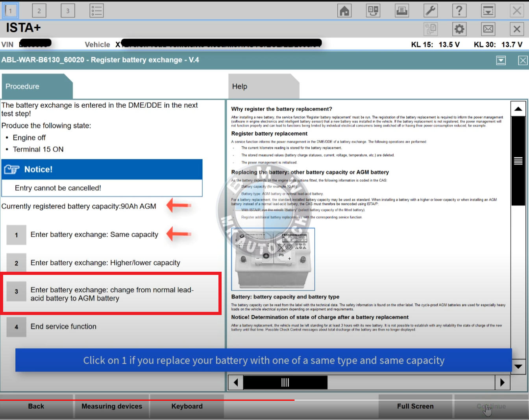
Task: Click 'Entry cannot be cancelled!' text
Action: point(58,188)
